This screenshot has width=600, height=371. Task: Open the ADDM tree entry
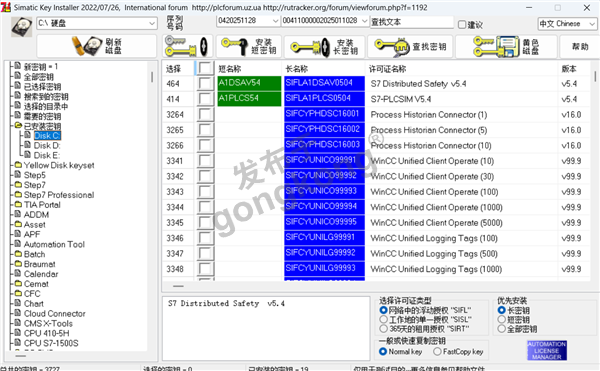[x=36, y=215]
